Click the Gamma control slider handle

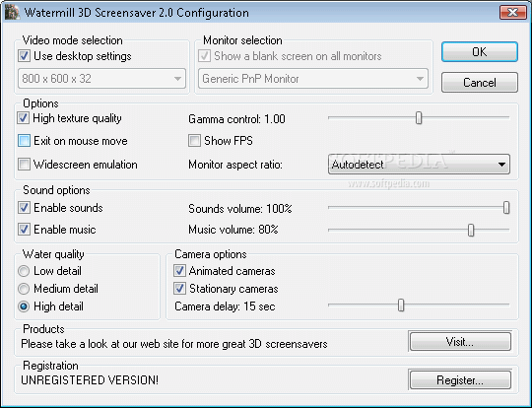[419, 118]
